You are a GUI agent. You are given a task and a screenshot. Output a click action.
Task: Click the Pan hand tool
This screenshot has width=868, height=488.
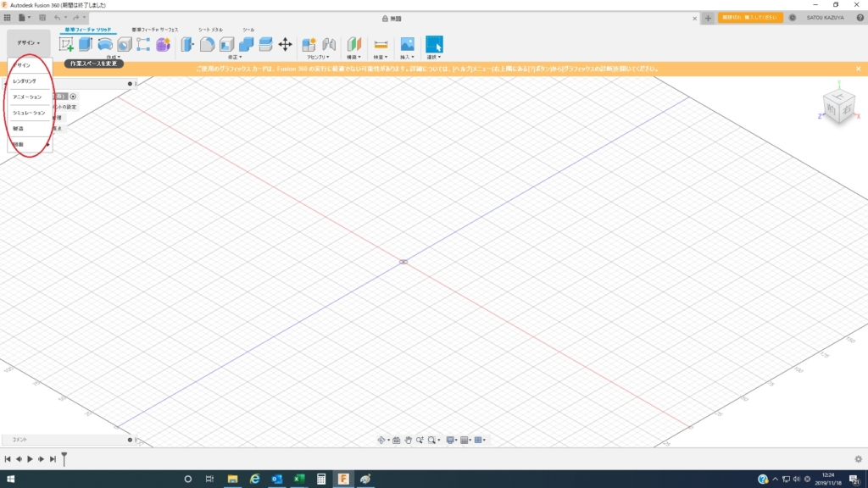coord(408,441)
